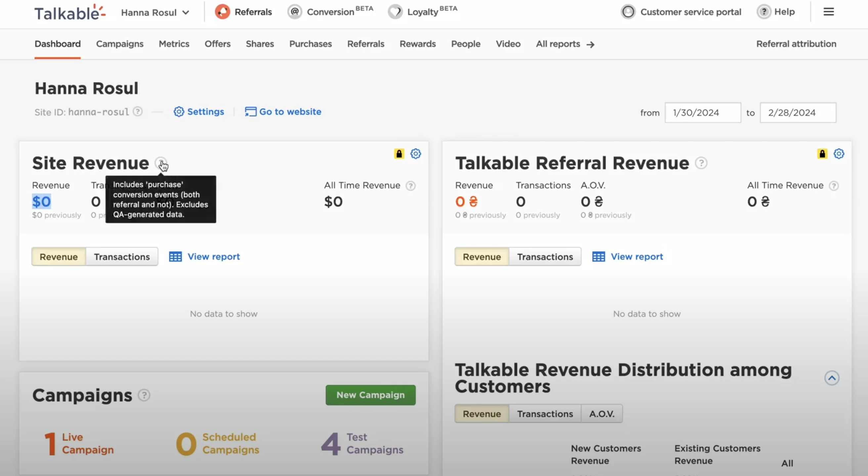This screenshot has width=868, height=476.
Task: Click the New Campaign button
Action: [x=370, y=395]
